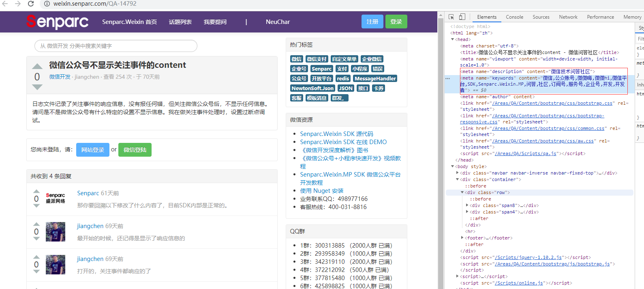Select the title element line in DevTools
The height and width of the screenshot is (289, 644).
pyautogui.click(x=539, y=52)
